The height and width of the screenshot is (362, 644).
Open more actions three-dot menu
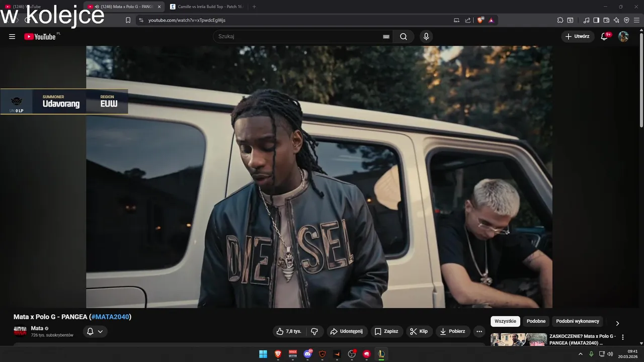point(479,331)
